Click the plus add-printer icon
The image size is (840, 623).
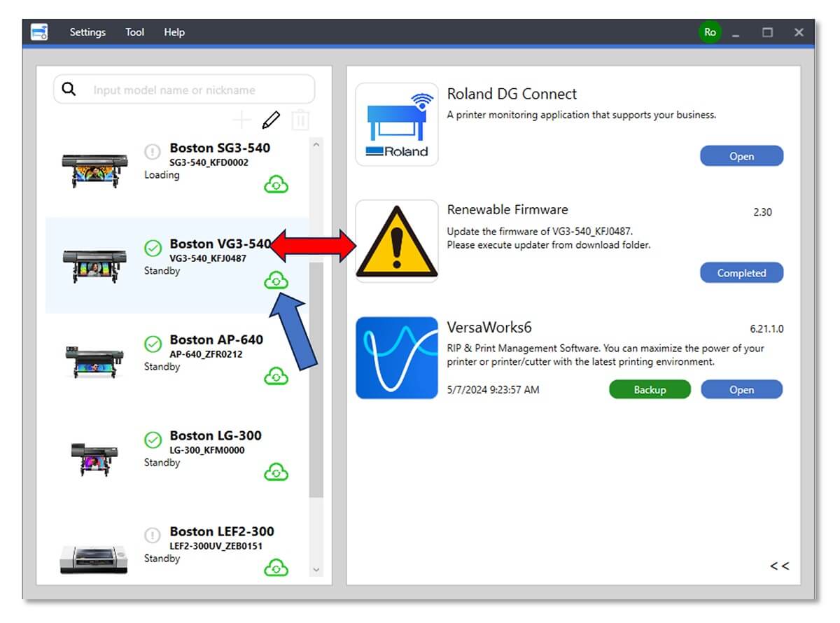point(241,120)
